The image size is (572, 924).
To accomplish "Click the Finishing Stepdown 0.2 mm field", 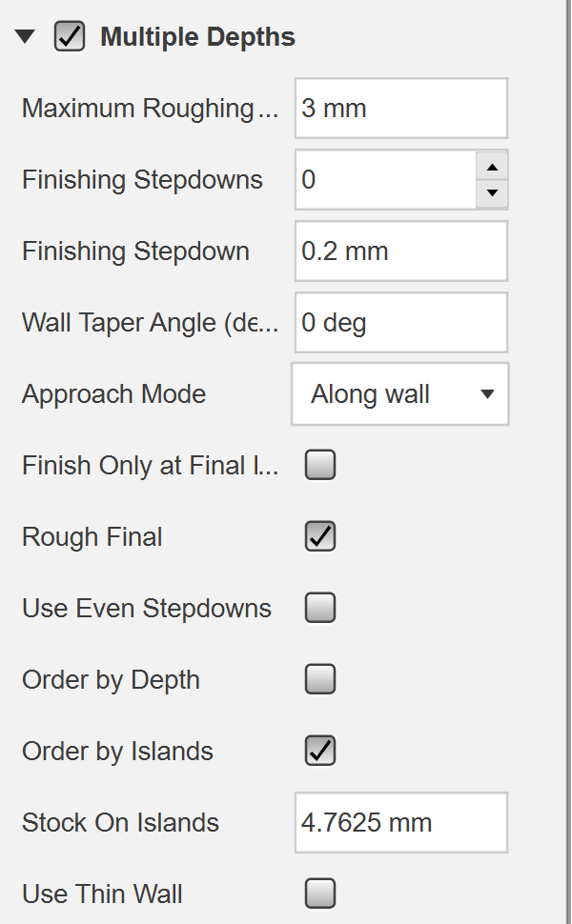I will [x=400, y=251].
